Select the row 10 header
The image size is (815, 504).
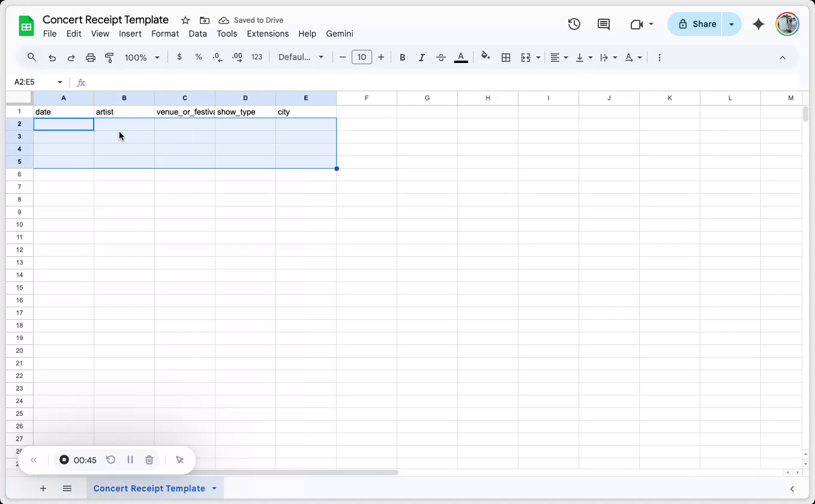(19, 224)
